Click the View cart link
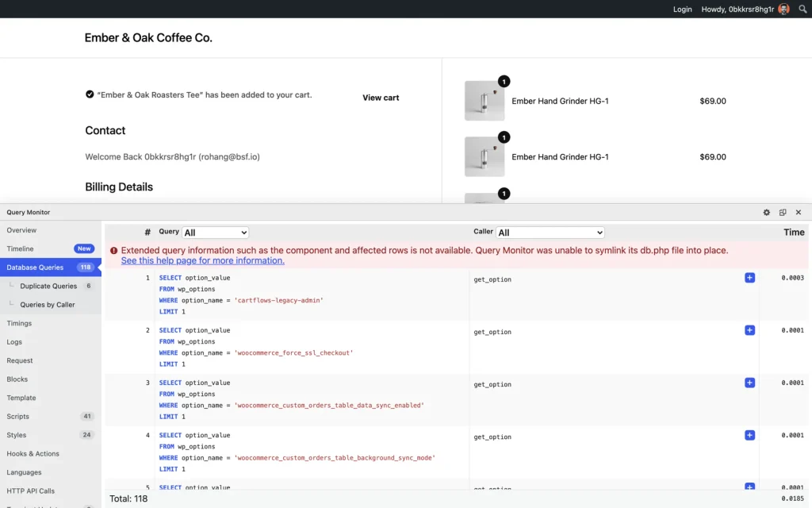812x508 pixels. (x=381, y=98)
